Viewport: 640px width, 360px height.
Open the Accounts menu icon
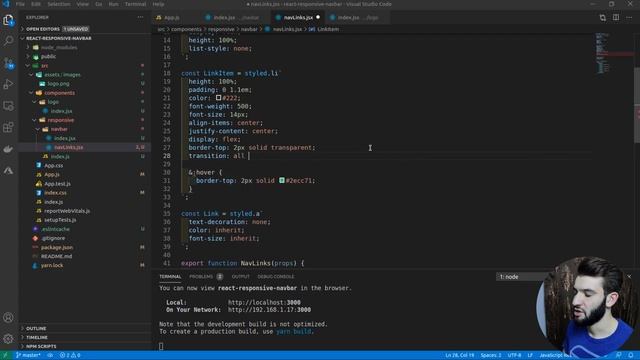(8, 318)
